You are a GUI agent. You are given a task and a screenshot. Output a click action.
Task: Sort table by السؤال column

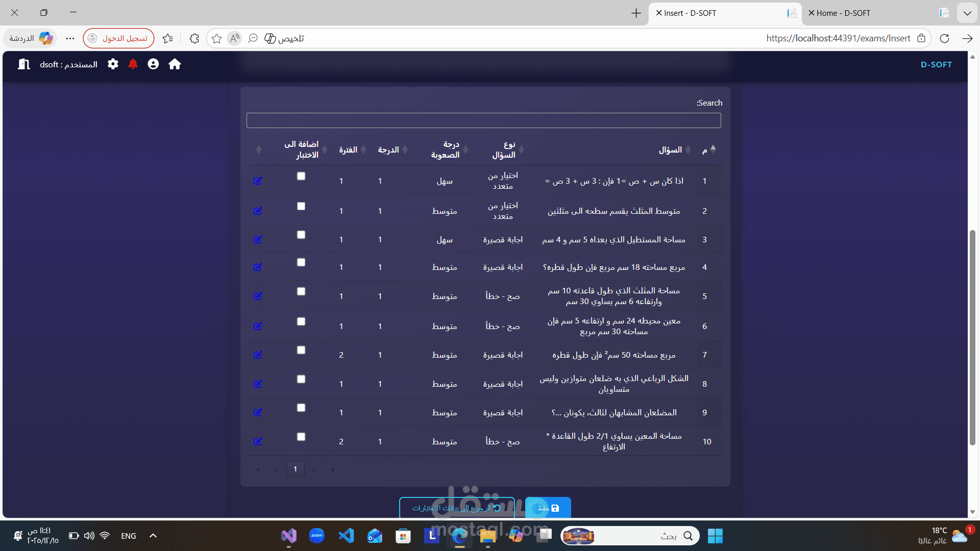click(670, 149)
